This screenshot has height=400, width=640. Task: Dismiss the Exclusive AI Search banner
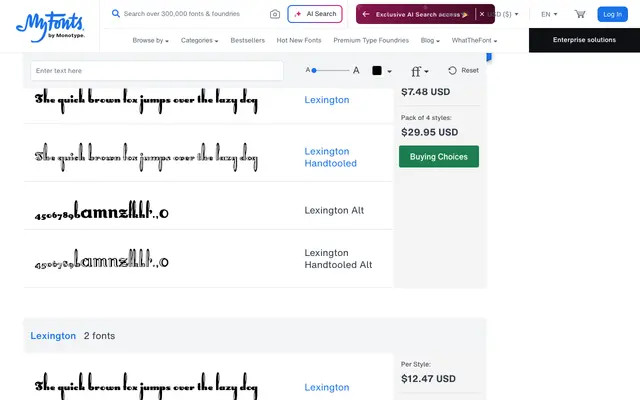coord(482,14)
